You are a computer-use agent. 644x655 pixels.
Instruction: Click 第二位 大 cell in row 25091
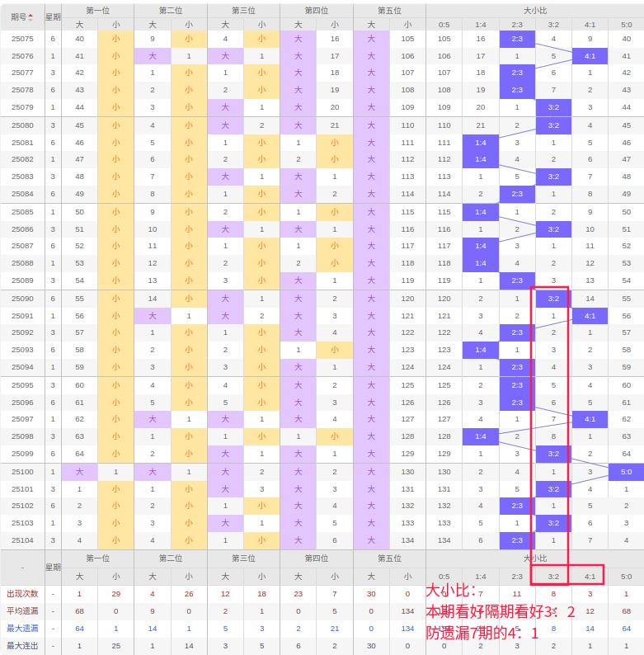tap(153, 316)
